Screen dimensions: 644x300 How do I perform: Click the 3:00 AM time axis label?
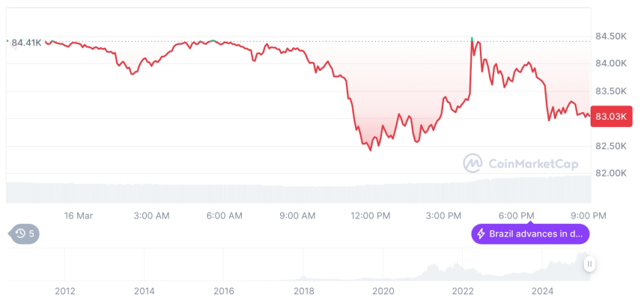pyautogui.click(x=151, y=215)
